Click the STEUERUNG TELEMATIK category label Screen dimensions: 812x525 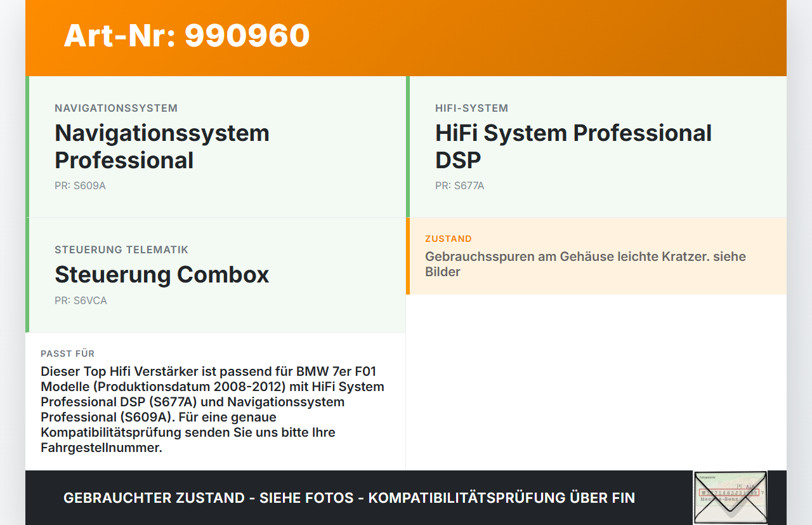[x=121, y=249]
